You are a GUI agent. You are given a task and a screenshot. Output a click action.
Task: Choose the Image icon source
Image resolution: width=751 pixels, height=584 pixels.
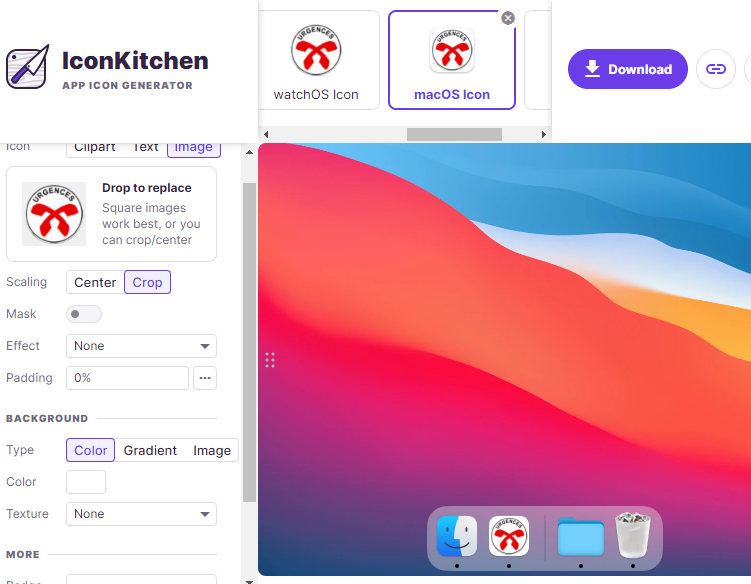coord(193,148)
